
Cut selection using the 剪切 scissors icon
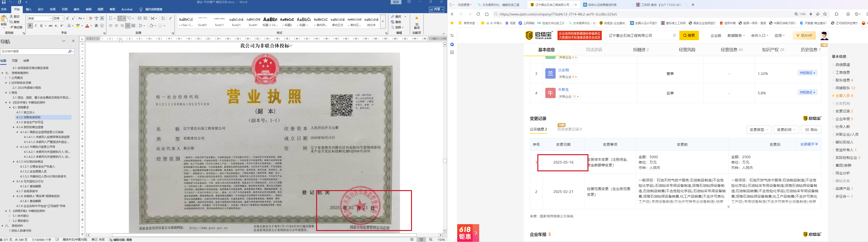coord(15,16)
